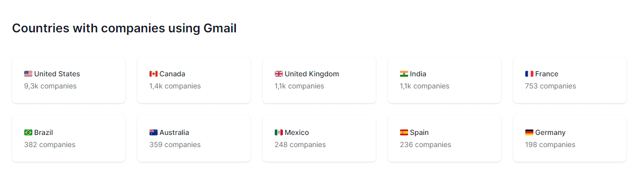This screenshot has height=187, width=644.
Task: Click the Spain flag icon
Action: coord(404,132)
